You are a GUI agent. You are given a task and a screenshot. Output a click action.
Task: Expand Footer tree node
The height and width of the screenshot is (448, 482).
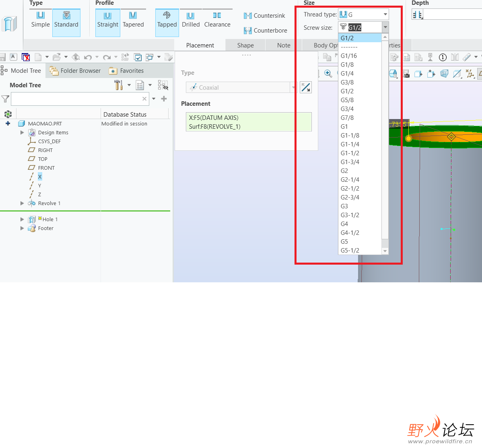coord(22,228)
